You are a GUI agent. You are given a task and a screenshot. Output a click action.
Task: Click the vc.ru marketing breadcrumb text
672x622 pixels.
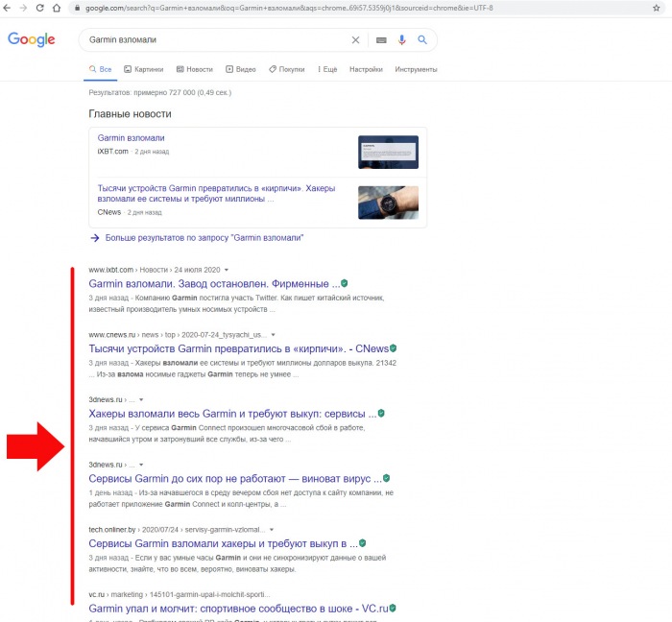180,594
